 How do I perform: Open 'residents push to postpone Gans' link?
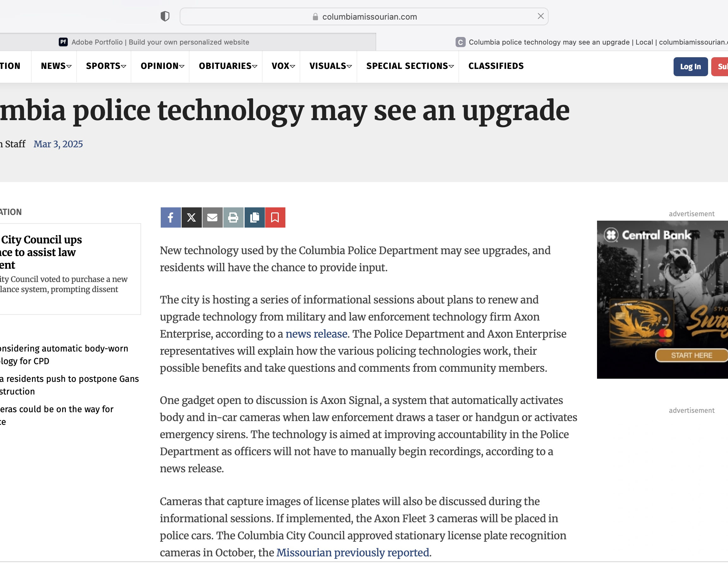pos(69,385)
